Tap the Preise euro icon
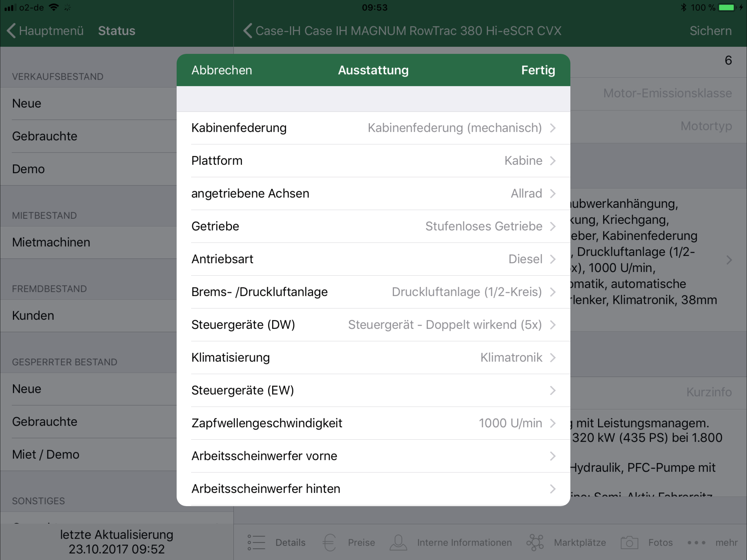Image resolution: width=747 pixels, height=560 pixels. [329, 542]
